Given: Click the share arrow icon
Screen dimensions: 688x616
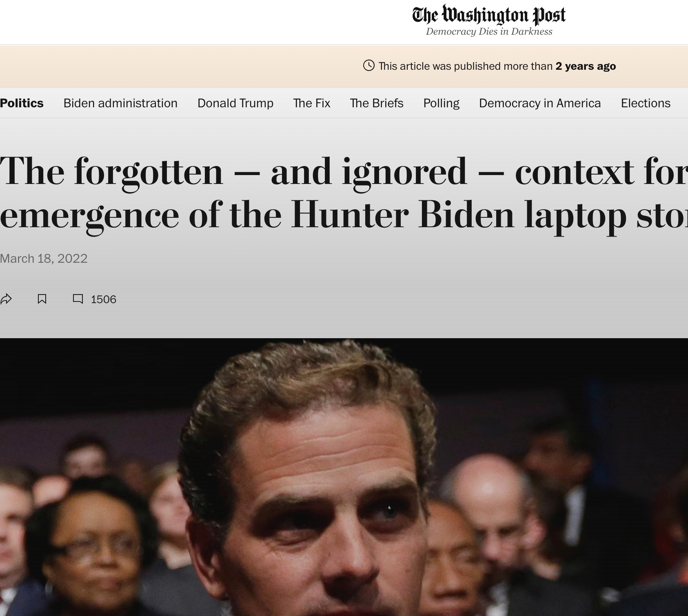Looking at the screenshot, I should (6, 299).
